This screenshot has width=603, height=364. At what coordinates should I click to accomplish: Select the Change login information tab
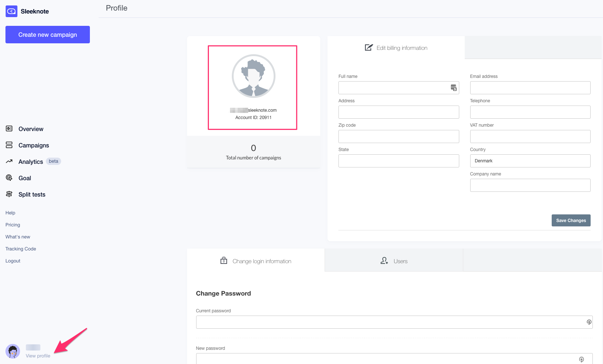256,261
